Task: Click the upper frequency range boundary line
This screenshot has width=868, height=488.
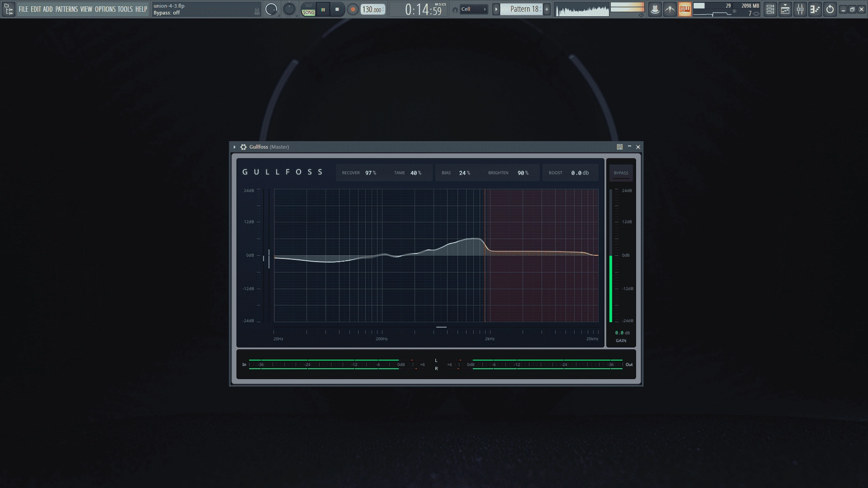Action: [485, 256]
